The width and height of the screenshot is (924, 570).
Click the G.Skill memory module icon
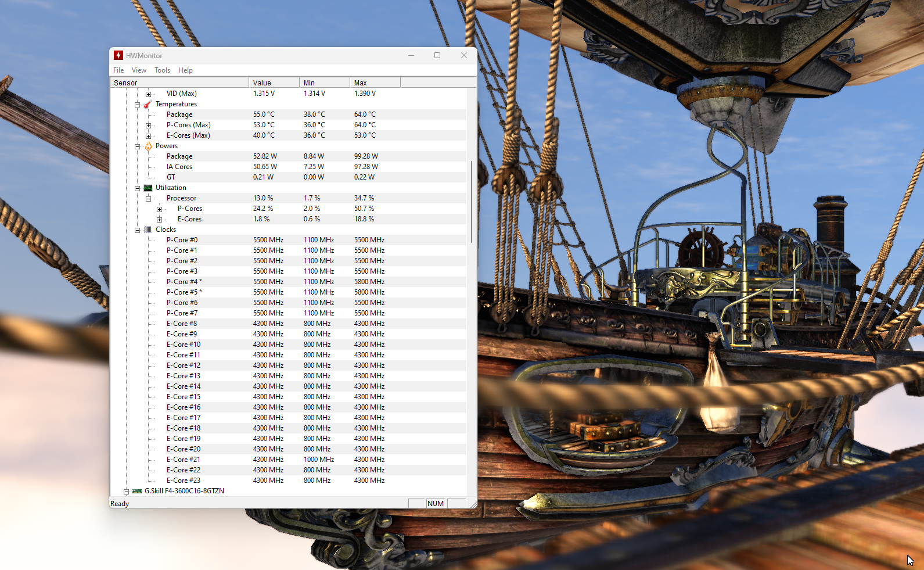[x=137, y=491]
